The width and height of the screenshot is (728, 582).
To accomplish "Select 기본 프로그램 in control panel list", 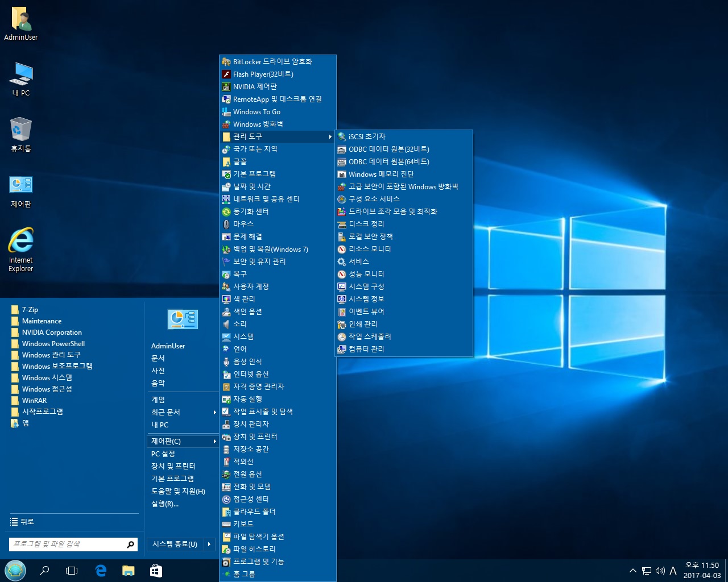I will pyautogui.click(x=278, y=174).
